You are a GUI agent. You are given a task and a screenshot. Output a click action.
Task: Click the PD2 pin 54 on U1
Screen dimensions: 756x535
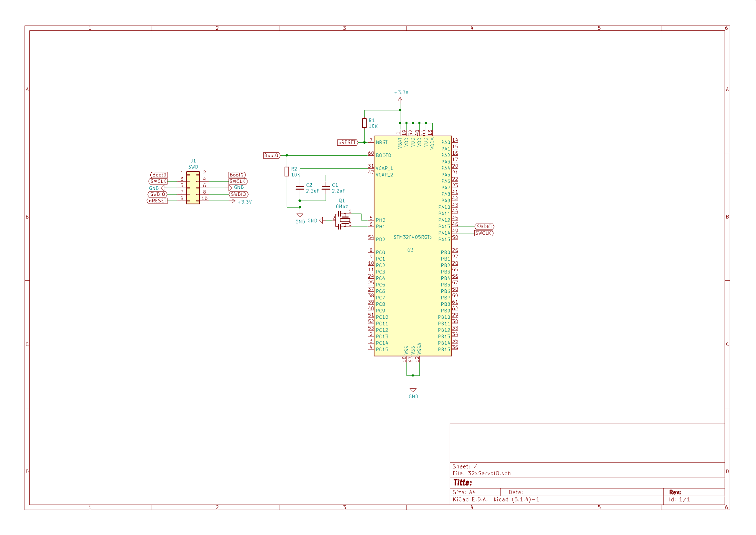(x=371, y=239)
